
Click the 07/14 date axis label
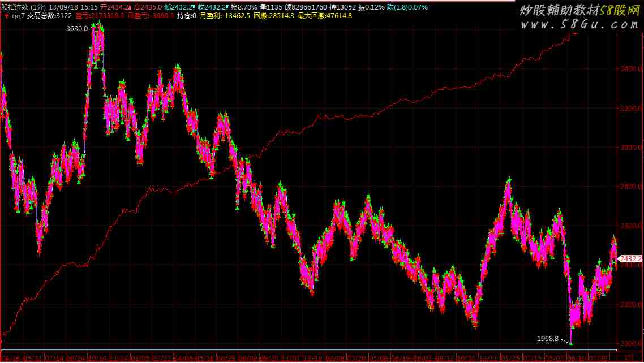53,358
